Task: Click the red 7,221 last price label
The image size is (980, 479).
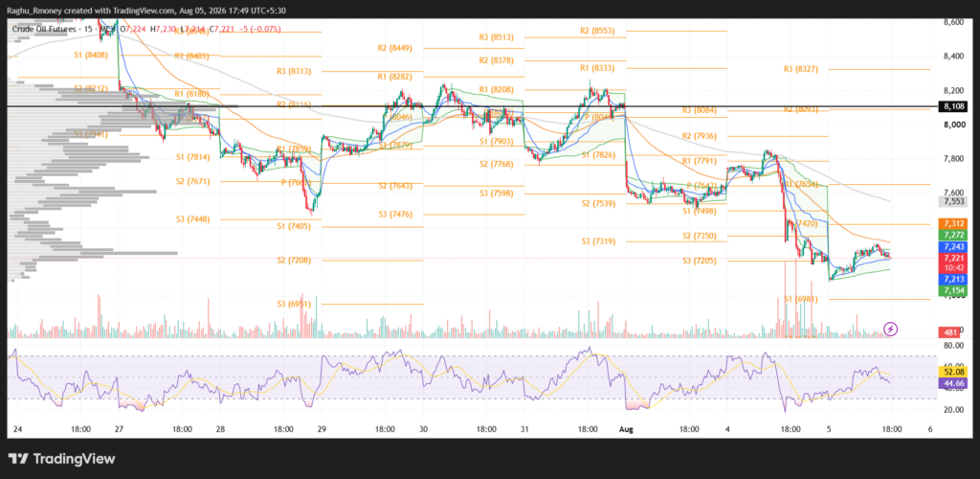Action: click(x=954, y=258)
